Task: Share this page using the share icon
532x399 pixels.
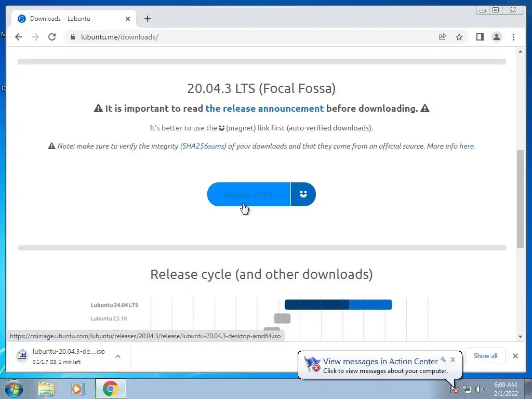Action: 443,37
